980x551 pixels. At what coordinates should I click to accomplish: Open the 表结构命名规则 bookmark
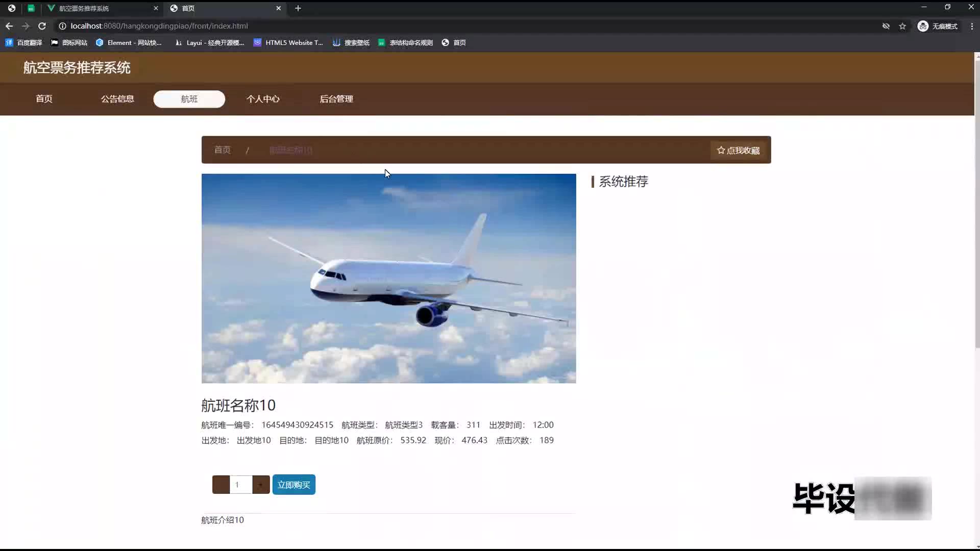coord(406,43)
